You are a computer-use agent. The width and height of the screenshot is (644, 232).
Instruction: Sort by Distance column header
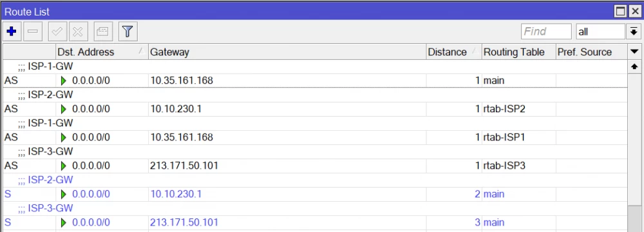coord(454,52)
